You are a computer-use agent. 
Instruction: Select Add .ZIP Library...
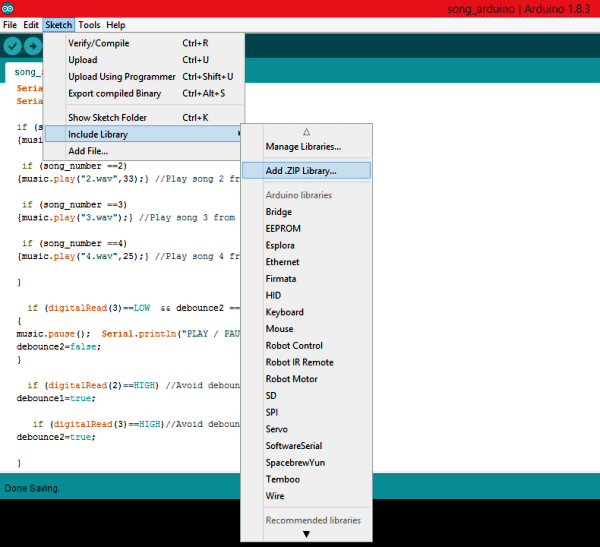pos(306,171)
